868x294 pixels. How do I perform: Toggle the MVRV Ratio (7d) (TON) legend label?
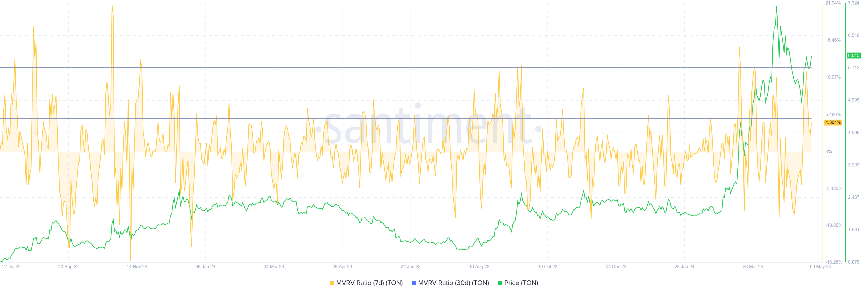click(x=369, y=283)
